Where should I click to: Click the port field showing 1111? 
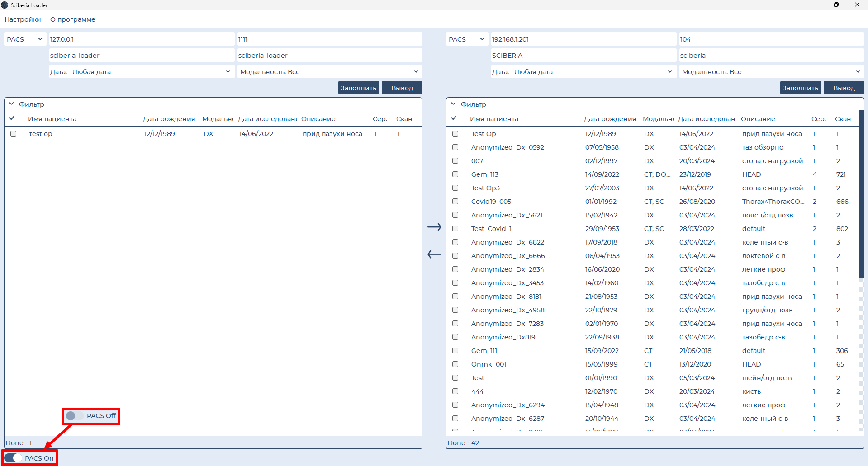[330, 39]
